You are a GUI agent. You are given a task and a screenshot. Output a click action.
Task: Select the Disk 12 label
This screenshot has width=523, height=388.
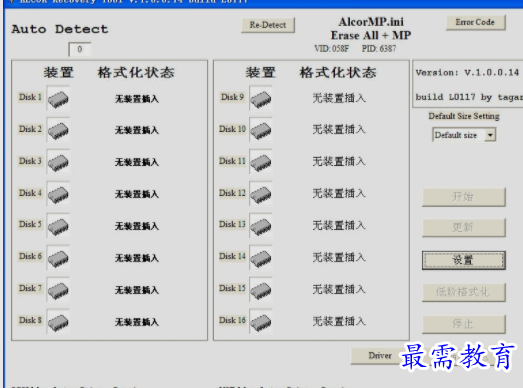232,193
